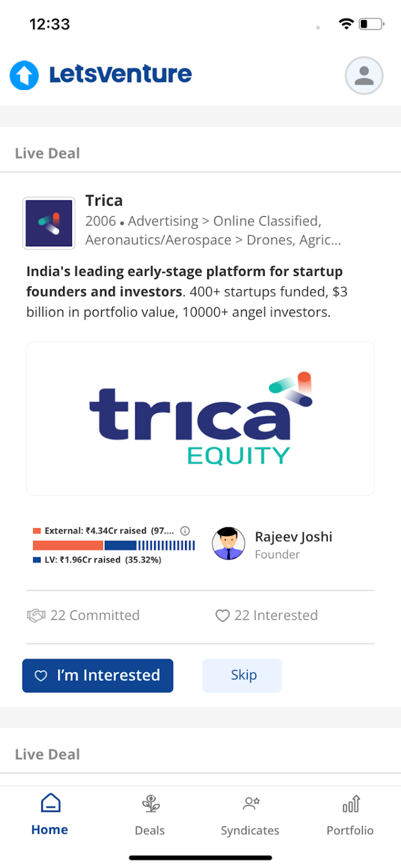Tap the handshake Committed icon
Viewport: 401px width, 868px height.
point(36,616)
